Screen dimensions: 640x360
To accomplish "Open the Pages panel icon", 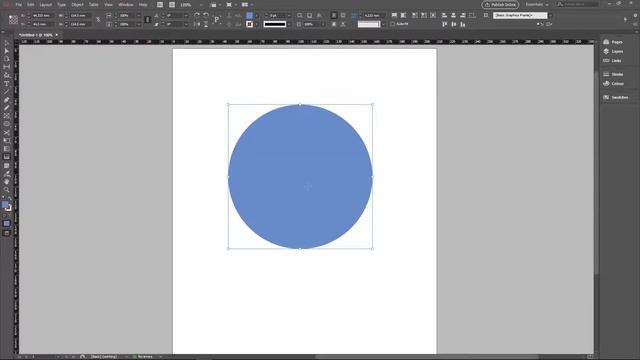I will (x=606, y=42).
